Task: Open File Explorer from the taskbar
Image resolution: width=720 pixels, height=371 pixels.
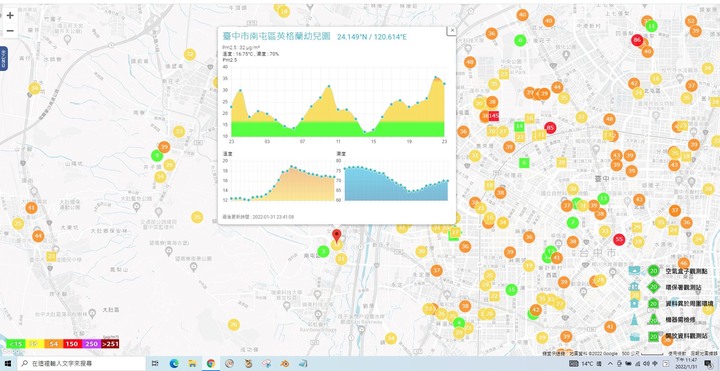Action: click(x=192, y=364)
